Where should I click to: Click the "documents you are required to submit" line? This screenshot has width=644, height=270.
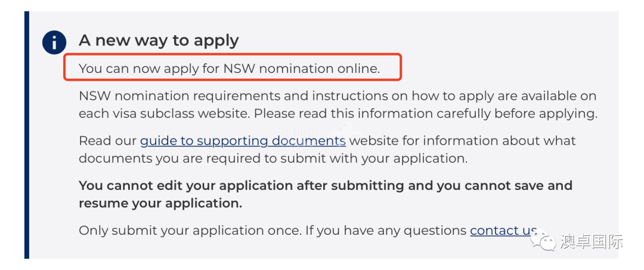(x=273, y=158)
